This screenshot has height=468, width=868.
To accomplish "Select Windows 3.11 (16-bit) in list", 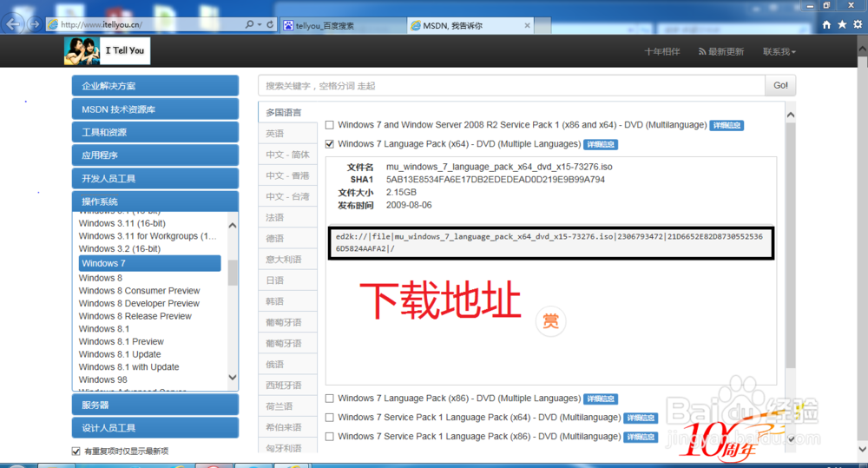I will click(x=122, y=223).
